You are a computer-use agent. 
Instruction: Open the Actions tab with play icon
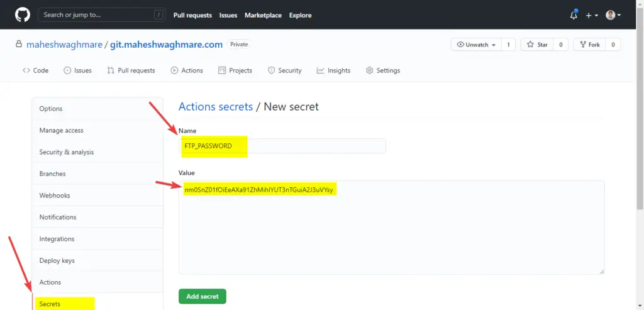[x=187, y=70]
